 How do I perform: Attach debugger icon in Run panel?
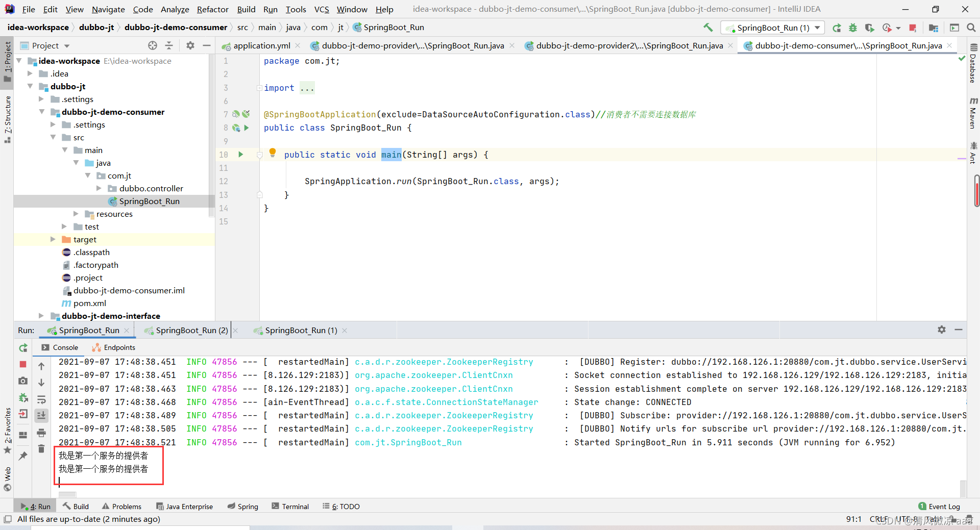pos(23,397)
